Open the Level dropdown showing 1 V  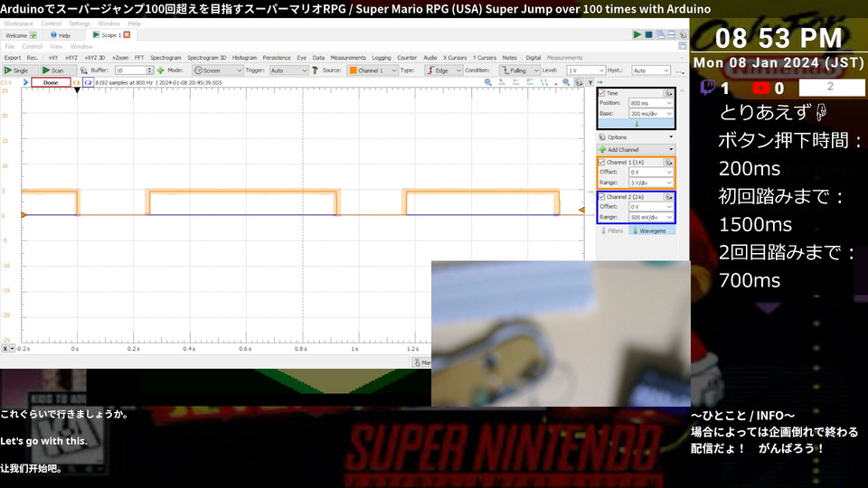point(586,70)
